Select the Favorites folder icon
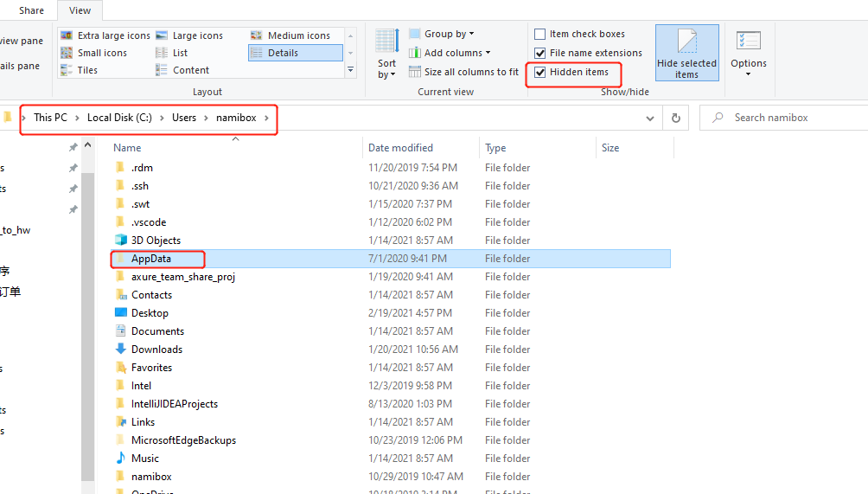The height and width of the screenshot is (494, 868). click(121, 367)
